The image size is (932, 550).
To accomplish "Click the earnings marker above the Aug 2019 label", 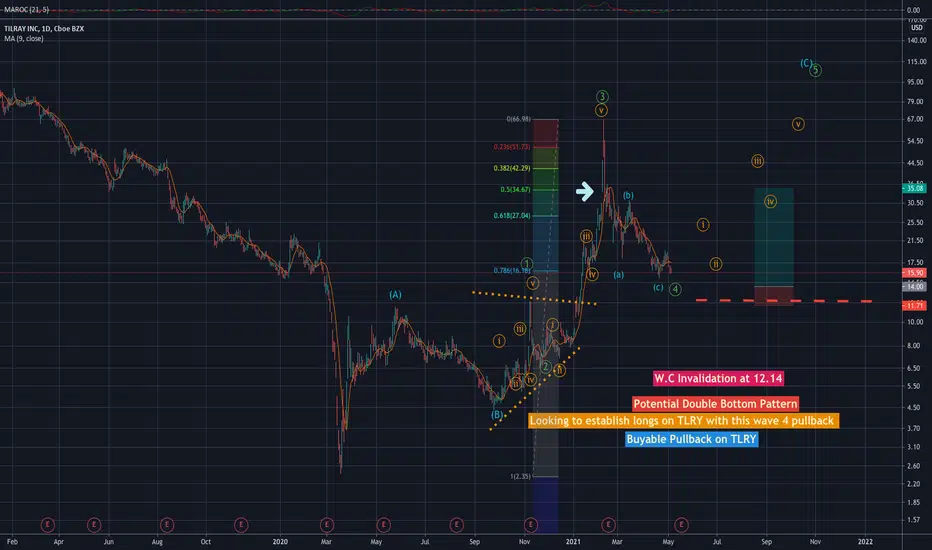I will (x=166, y=524).
